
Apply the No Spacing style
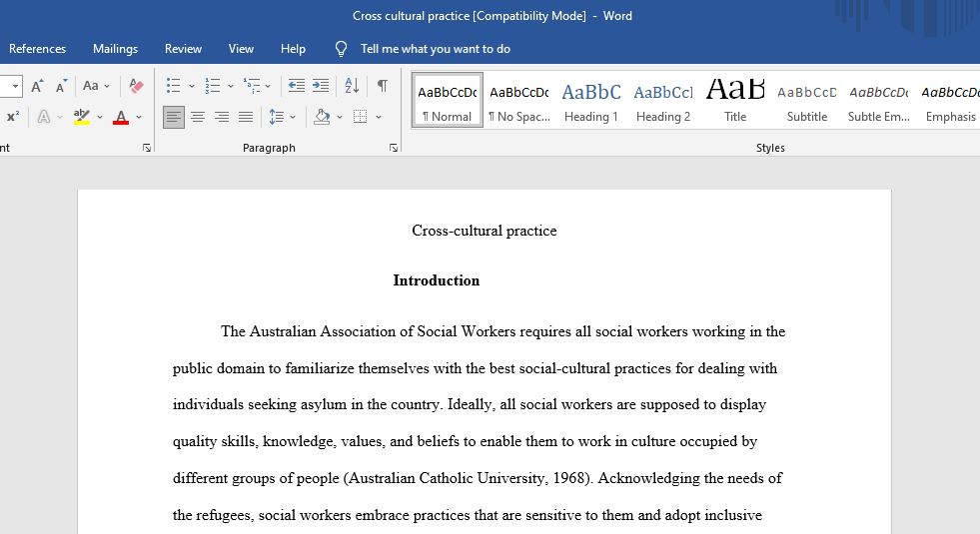(518, 101)
